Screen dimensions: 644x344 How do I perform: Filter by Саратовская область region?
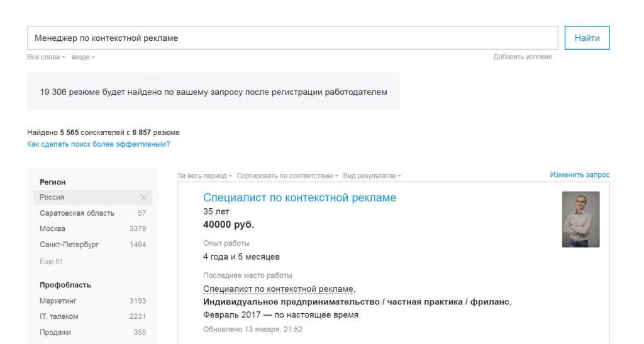tap(77, 213)
